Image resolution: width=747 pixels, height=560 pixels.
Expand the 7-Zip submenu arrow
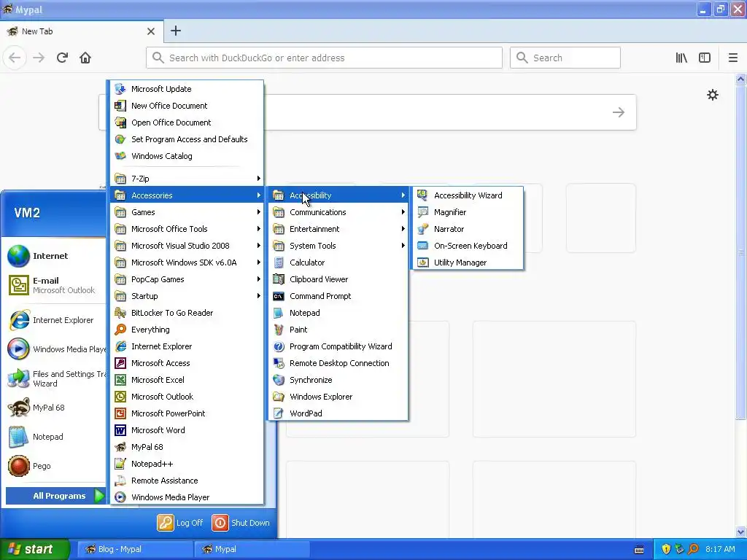pyautogui.click(x=259, y=179)
